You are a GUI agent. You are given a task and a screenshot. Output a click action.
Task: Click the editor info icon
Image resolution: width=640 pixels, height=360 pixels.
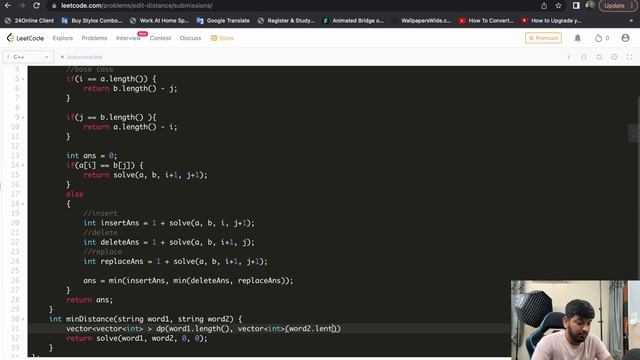[569, 57]
